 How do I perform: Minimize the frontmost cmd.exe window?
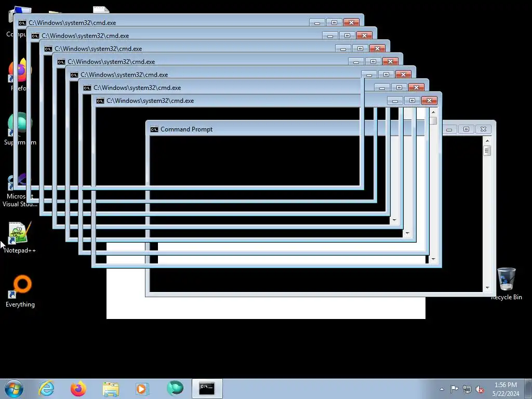(x=395, y=101)
